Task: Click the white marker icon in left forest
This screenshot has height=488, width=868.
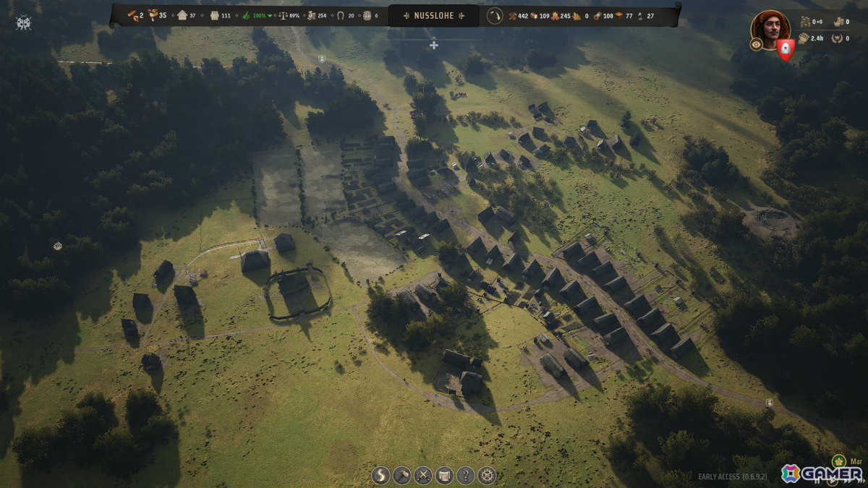Action: pos(57,246)
